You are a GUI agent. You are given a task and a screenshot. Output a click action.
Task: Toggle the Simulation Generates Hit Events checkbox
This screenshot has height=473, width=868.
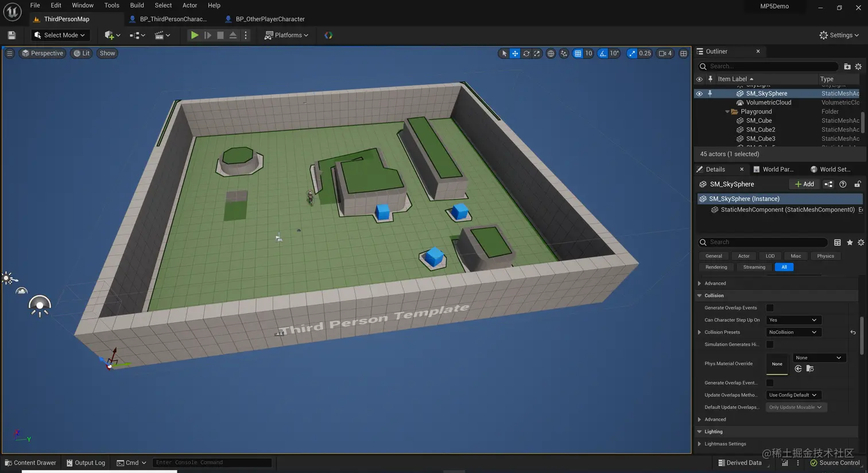[x=770, y=344]
